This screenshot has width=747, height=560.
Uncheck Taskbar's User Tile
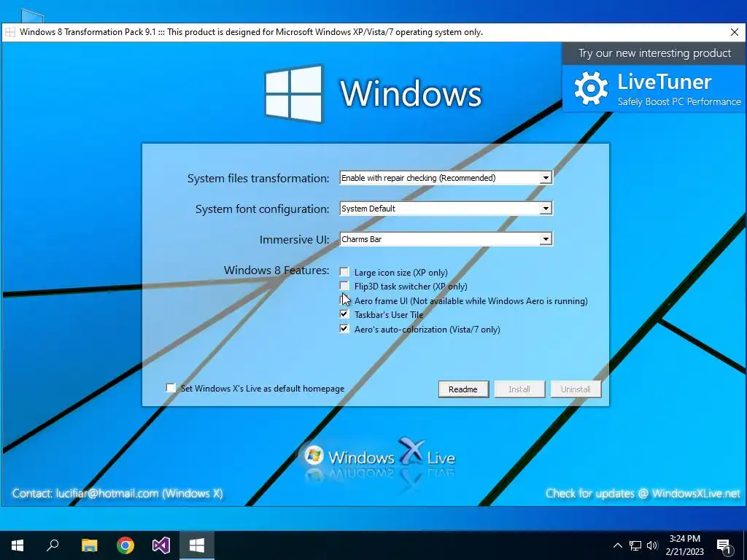pos(344,314)
